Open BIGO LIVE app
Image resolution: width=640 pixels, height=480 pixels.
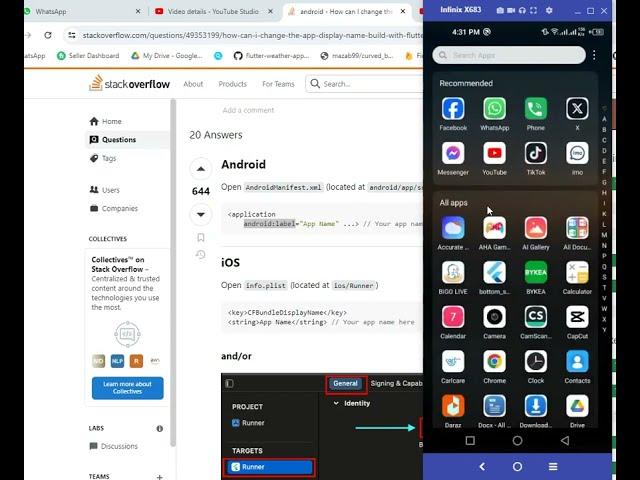point(453,272)
